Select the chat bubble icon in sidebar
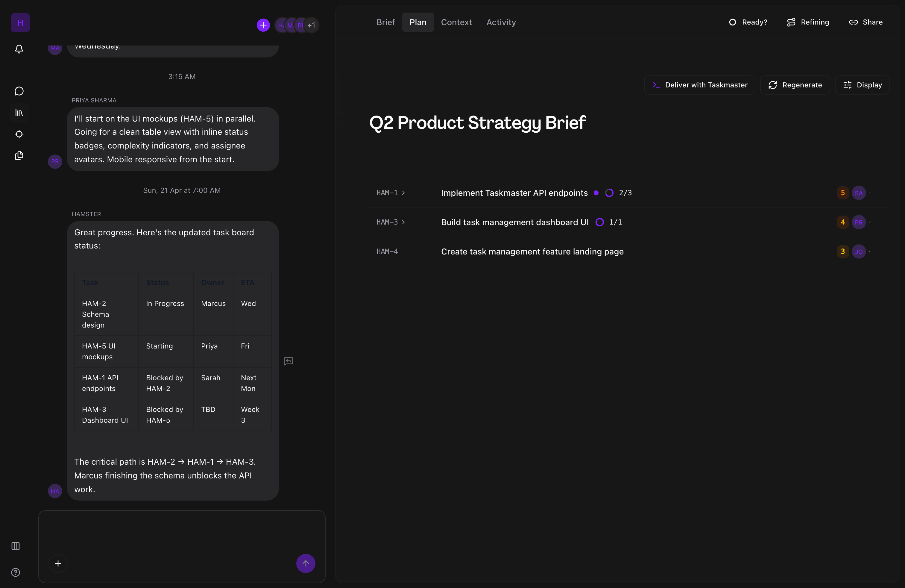 (x=19, y=91)
